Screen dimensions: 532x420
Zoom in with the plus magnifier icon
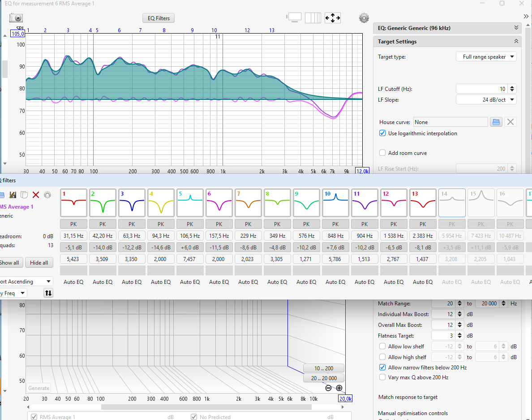(339, 388)
